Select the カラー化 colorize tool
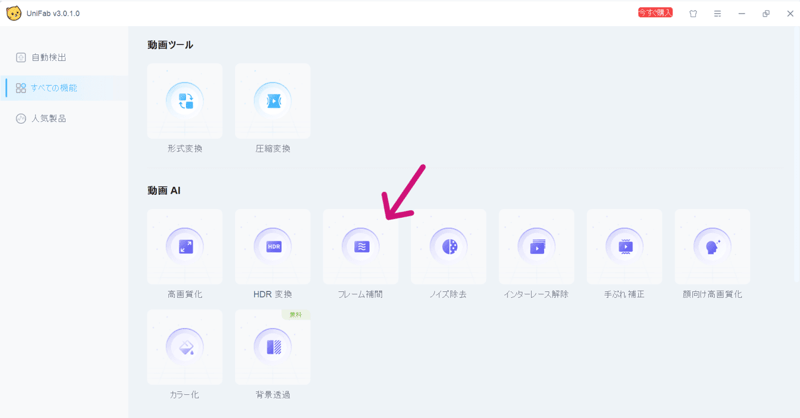The height and width of the screenshot is (418, 800). pos(185,347)
